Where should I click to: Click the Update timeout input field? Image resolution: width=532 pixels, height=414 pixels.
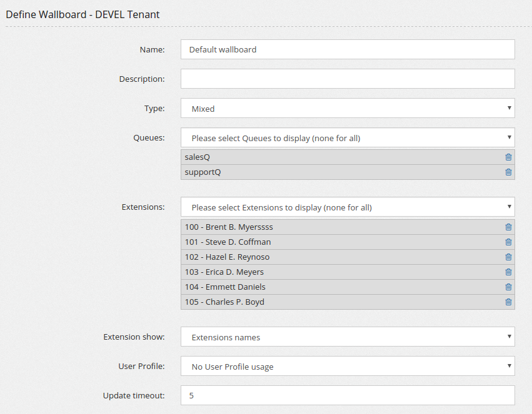pyautogui.click(x=348, y=395)
